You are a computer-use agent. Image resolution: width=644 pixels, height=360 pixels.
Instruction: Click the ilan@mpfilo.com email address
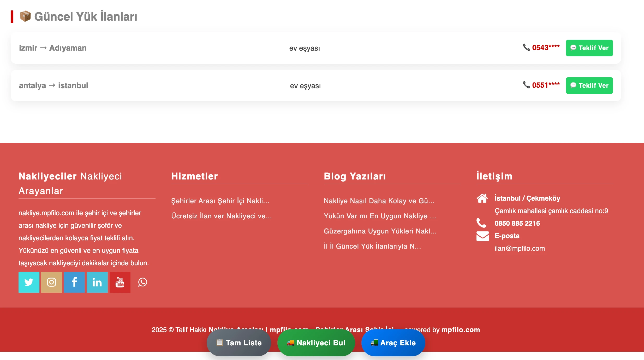[520, 248]
